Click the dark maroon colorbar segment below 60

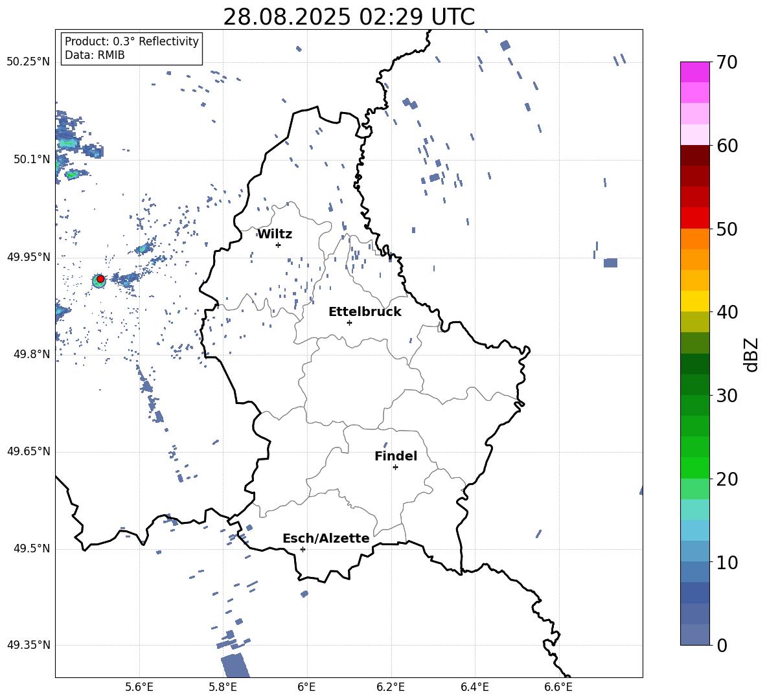pyautogui.click(x=694, y=156)
